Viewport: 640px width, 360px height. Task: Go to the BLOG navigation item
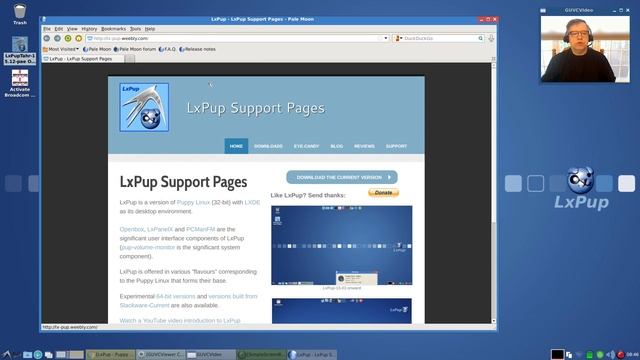click(x=337, y=146)
